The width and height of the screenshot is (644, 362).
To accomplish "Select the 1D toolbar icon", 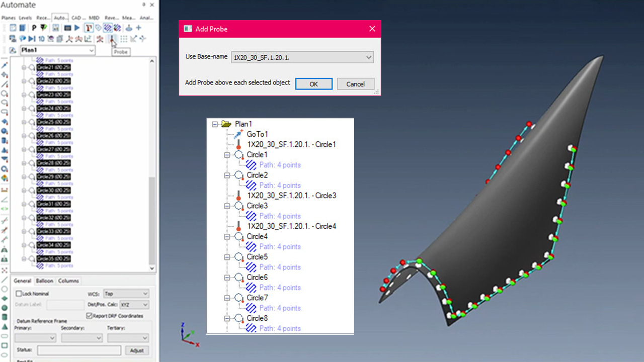I will click(41, 39).
